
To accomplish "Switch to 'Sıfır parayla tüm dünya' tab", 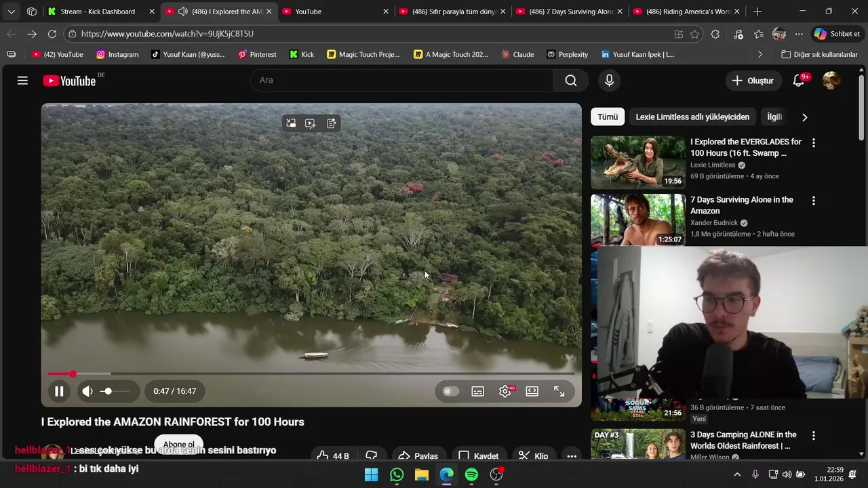I will (451, 12).
